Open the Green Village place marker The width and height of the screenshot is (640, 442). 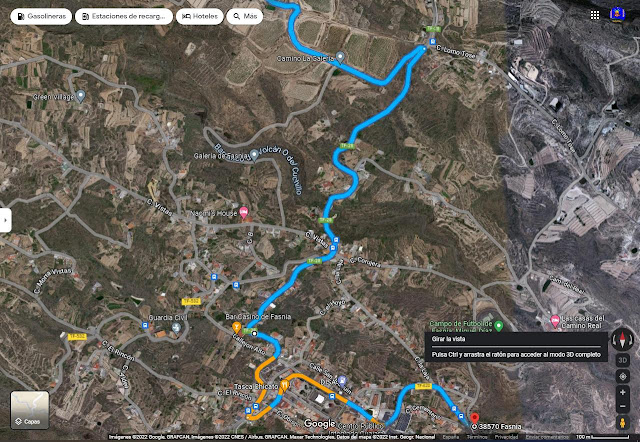click(x=81, y=96)
